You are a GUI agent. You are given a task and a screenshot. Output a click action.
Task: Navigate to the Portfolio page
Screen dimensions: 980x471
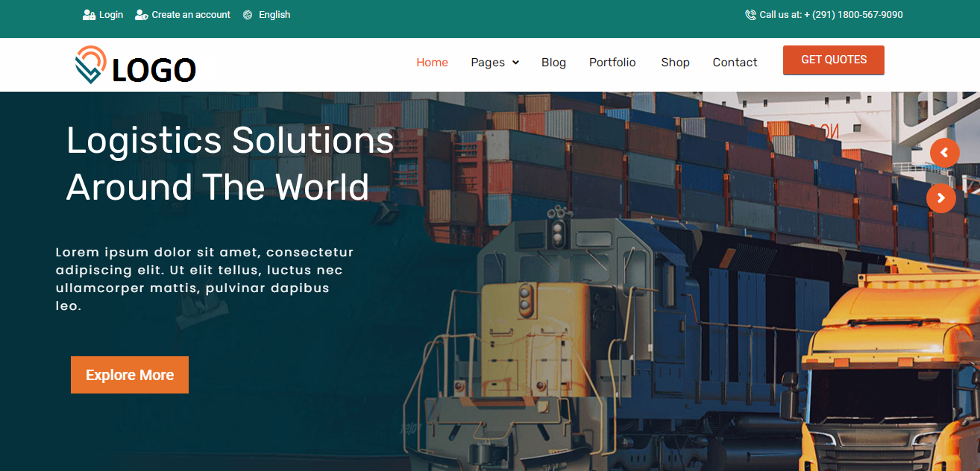(612, 63)
